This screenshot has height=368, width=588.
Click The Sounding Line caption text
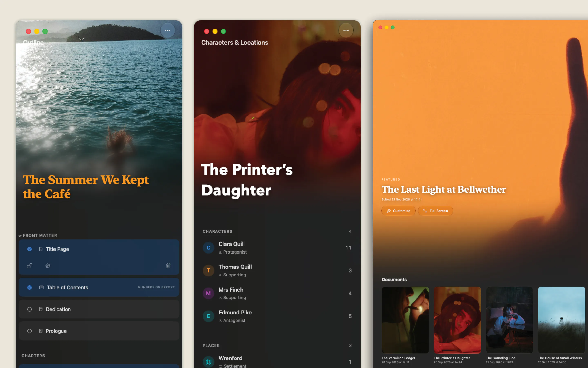point(501,358)
